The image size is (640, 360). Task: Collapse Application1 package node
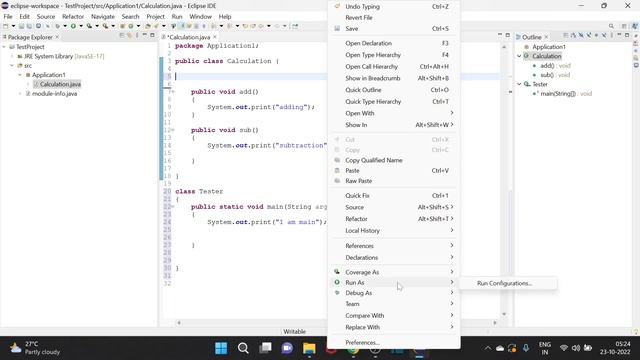click(20, 75)
